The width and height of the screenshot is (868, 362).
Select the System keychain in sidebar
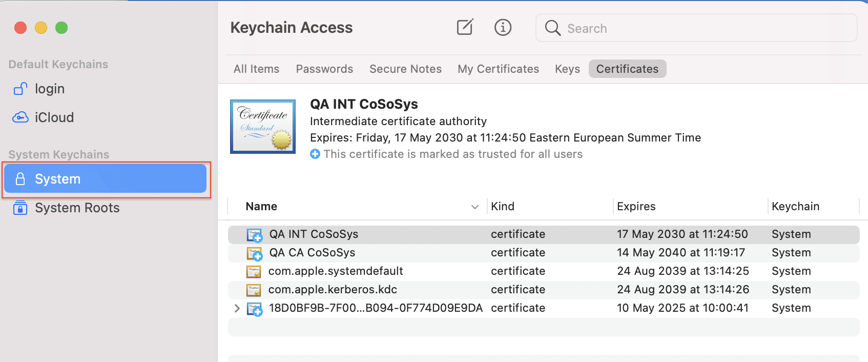(105, 178)
